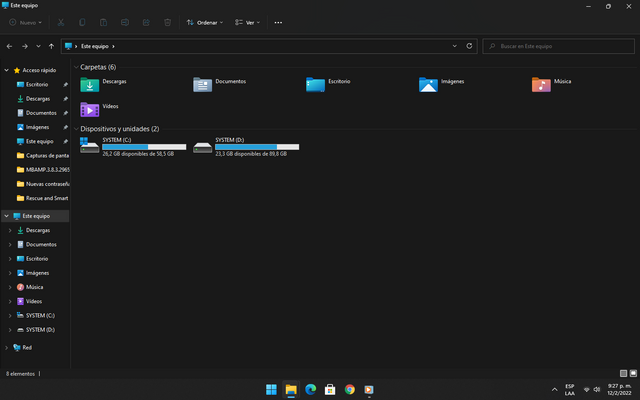Refresh the Este equipo view
The height and width of the screenshot is (400, 640).
point(469,46)
